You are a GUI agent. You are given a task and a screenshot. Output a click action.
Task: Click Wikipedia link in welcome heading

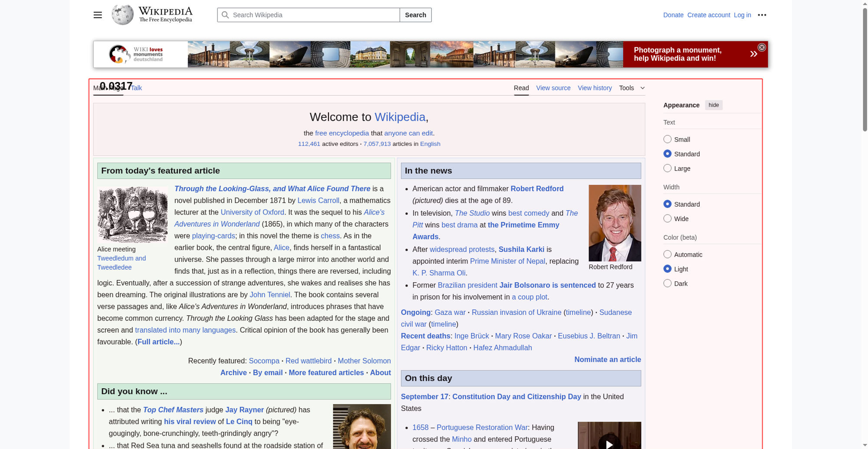400,117
